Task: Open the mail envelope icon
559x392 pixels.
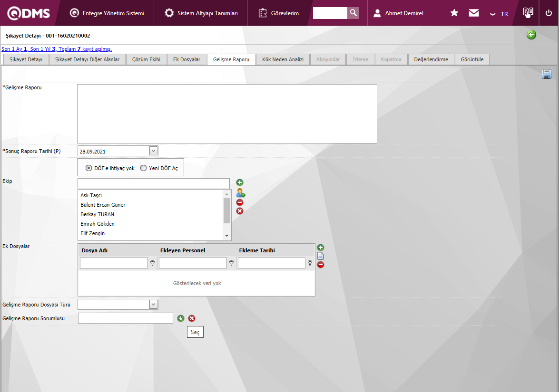Action: [473, 13]
